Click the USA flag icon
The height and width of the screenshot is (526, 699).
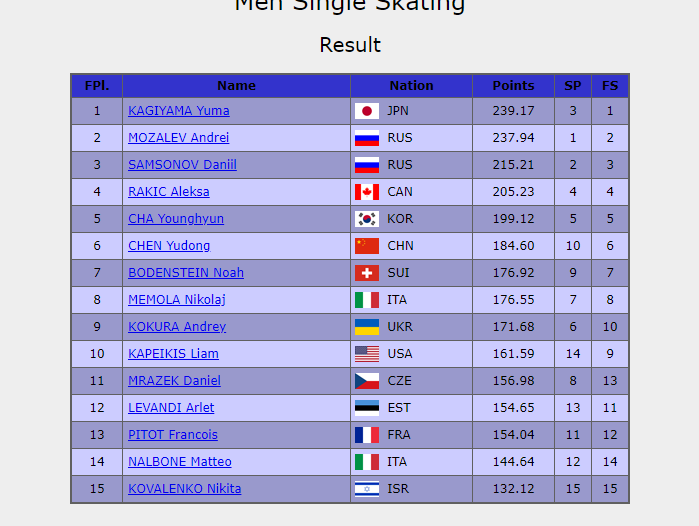367,354
